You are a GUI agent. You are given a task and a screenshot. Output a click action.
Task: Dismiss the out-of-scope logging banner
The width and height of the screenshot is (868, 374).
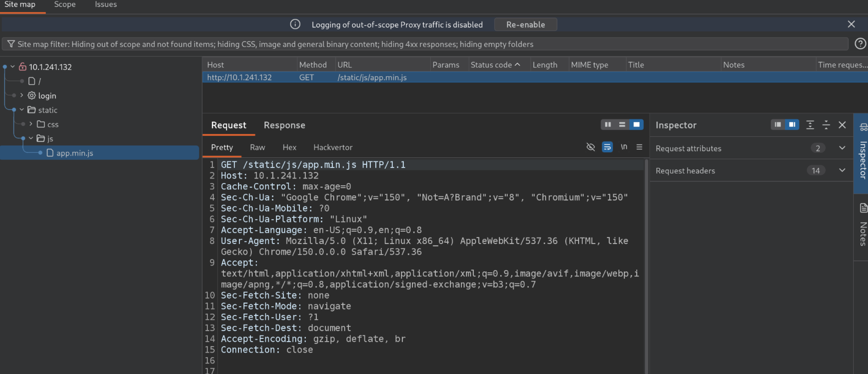(x=851, y=24)
